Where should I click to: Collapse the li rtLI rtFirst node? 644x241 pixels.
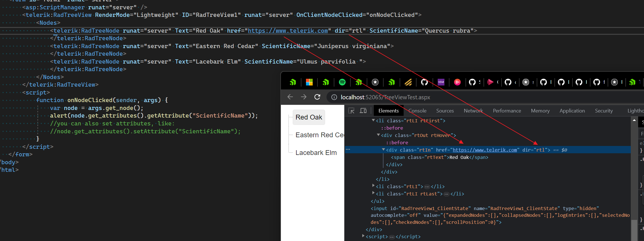point(373,120)
